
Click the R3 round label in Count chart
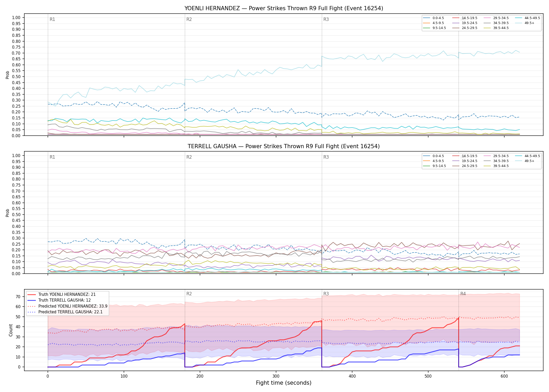click(x=326, y=294)
